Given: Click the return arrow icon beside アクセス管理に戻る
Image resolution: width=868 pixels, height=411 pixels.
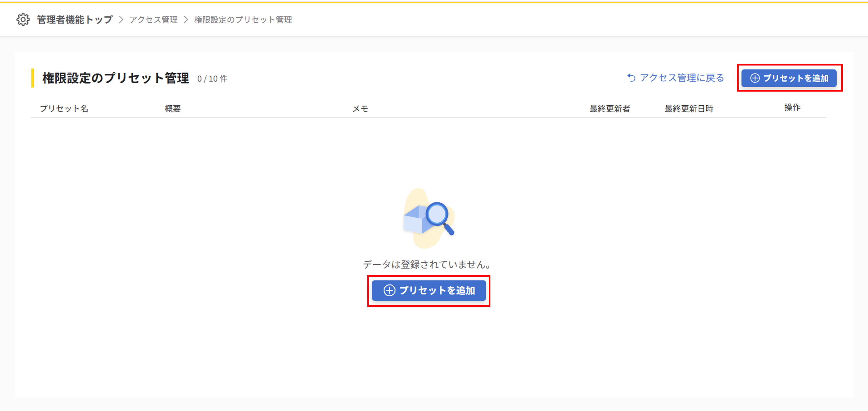Looking at the screenshot, I should coord(631,78).
